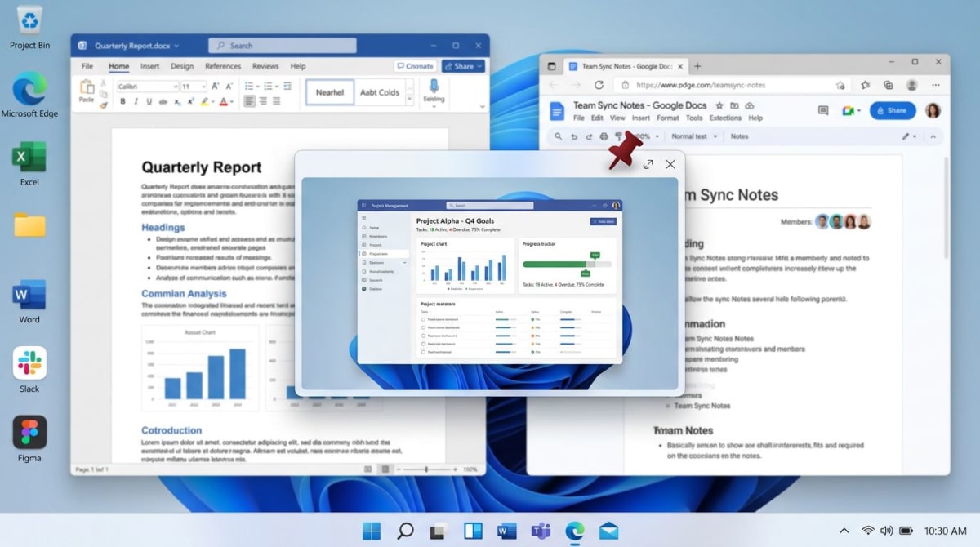The width and height of the screenshot is (980, 547).
Task: Open comment history in Google Docs
Action: [823, 110]
